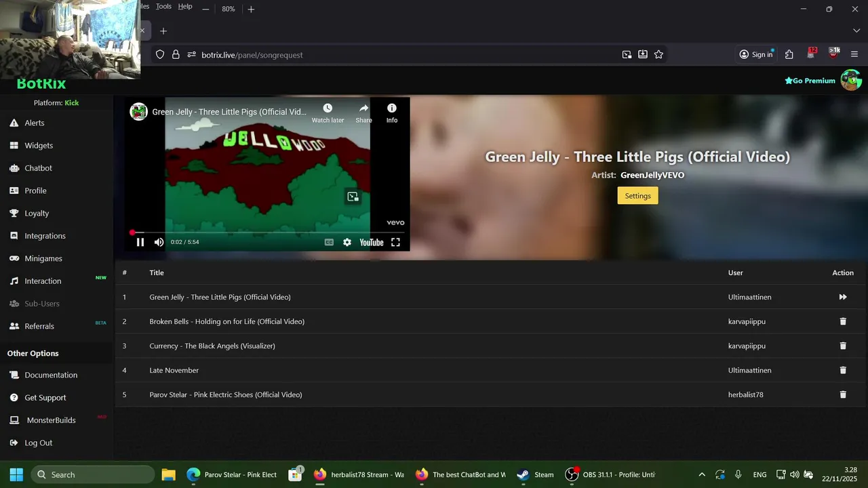This screenshot has height=488, width=868.
Task: Open the Tools menu
Action: tap(163, 6)
